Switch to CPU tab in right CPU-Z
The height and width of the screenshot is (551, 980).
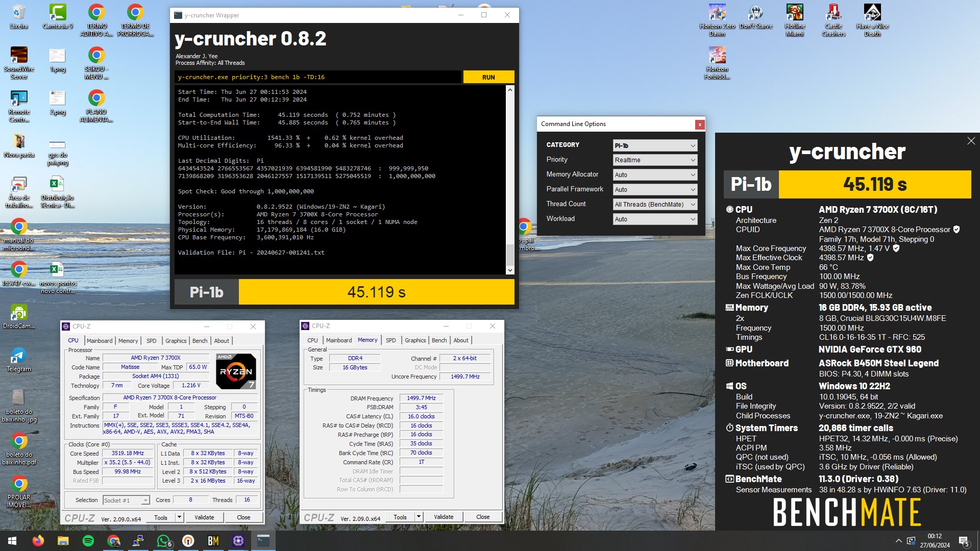[312, 340]
